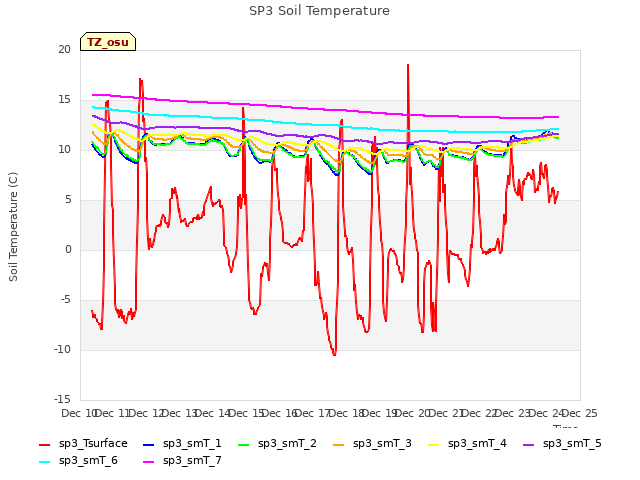This screenshot has height=480, width=640.
Task: Toggle the sp3_smT_5 legend entry
Action: point(562,444)
